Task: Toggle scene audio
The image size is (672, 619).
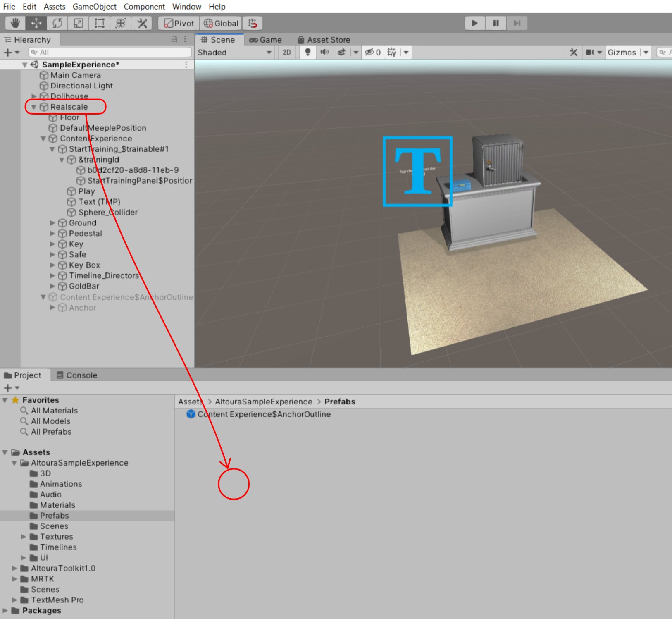Action: pos(325,53)
